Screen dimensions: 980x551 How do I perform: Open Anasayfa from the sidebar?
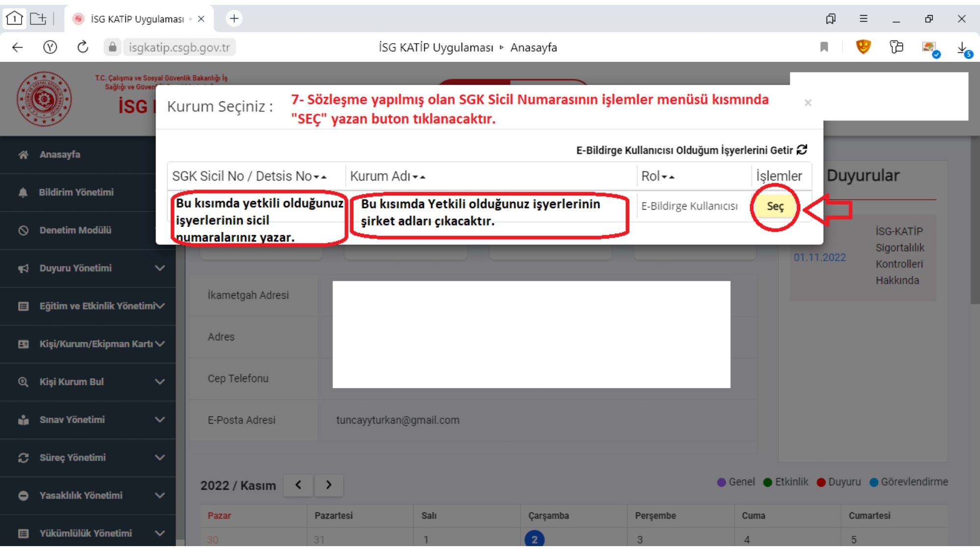[x=59, y=155]
